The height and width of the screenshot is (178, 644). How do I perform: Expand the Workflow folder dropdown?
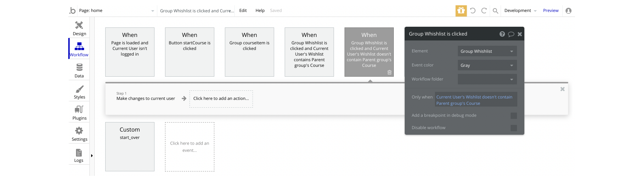point(487,80)
